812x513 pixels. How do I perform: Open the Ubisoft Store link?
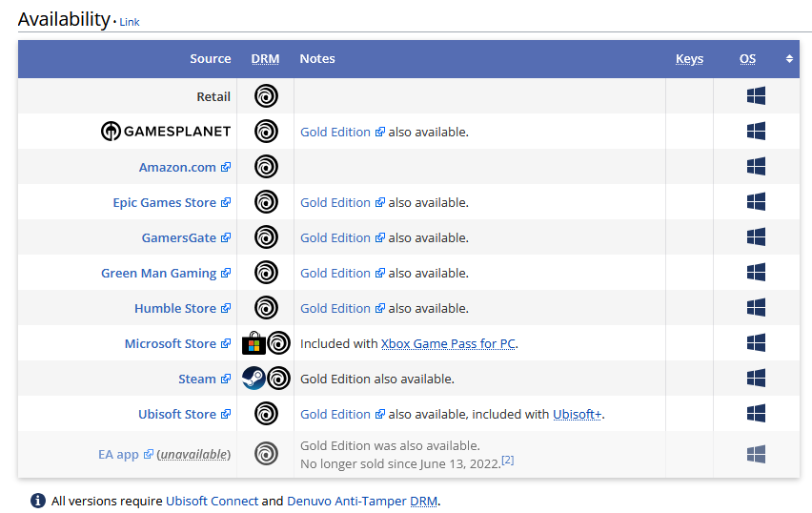[184, 414]
